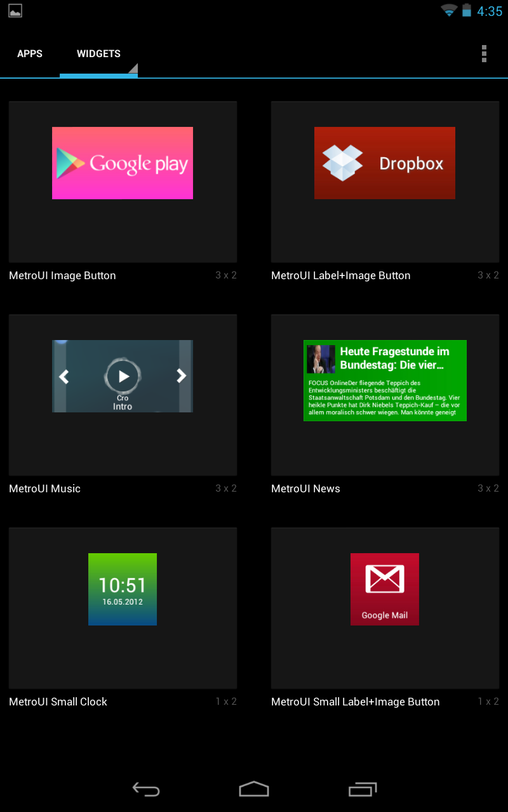Viewport: 508px width, 812px height.
Task: Click the 4:35 status bar clock
Action: (x=490, y=11)
